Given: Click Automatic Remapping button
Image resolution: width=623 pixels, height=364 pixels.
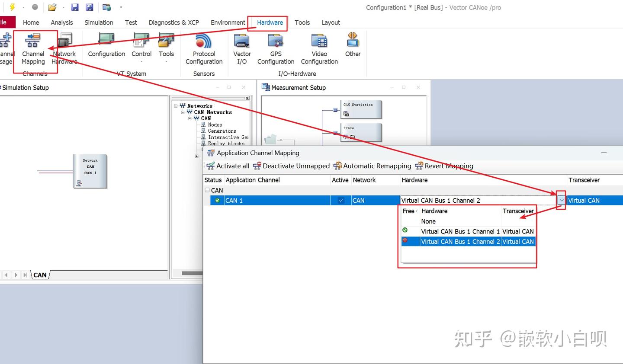Looking at the screenshot, I should click(x=373, y=166).
